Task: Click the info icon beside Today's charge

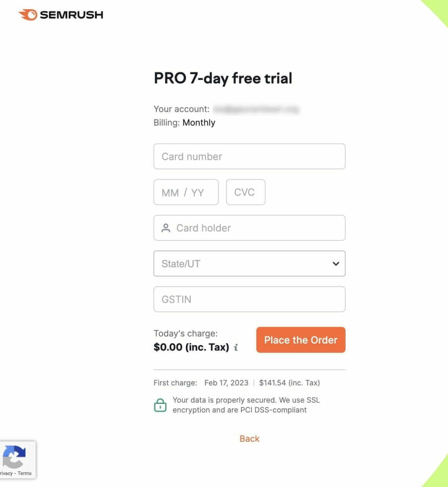Action: coord(236,347)
